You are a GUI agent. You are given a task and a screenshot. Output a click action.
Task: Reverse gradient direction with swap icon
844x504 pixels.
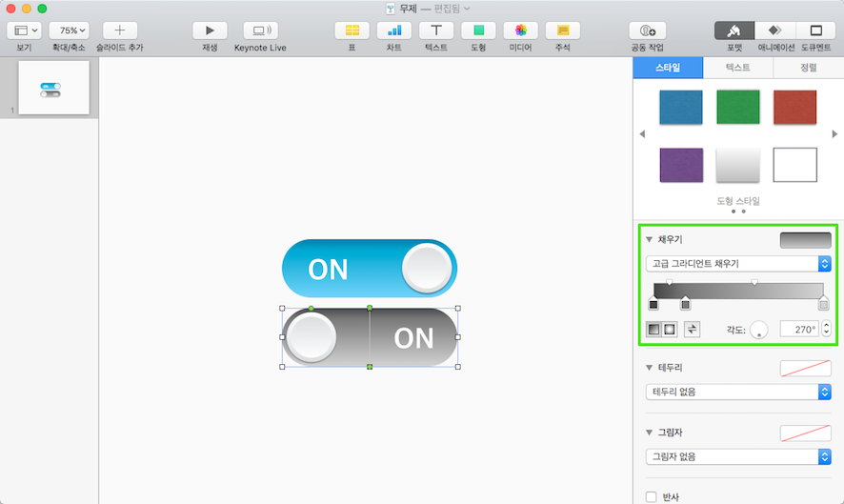pyautogui.click(x=693, y=329)
